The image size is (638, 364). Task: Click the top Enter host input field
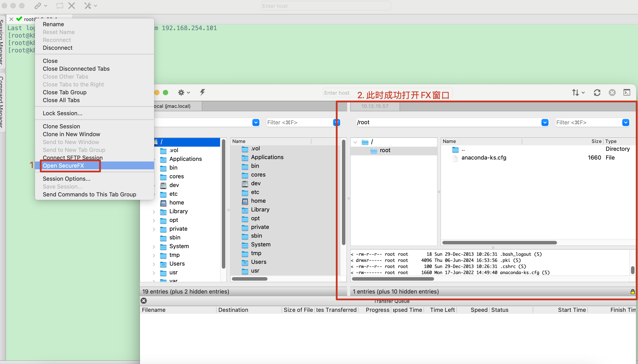(x=326, y=6)
